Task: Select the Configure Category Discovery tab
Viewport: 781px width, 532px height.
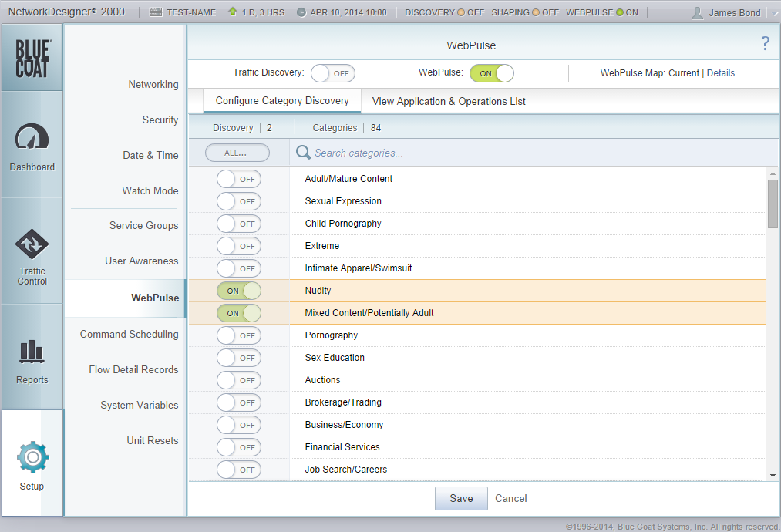Action: click(282, 101)
